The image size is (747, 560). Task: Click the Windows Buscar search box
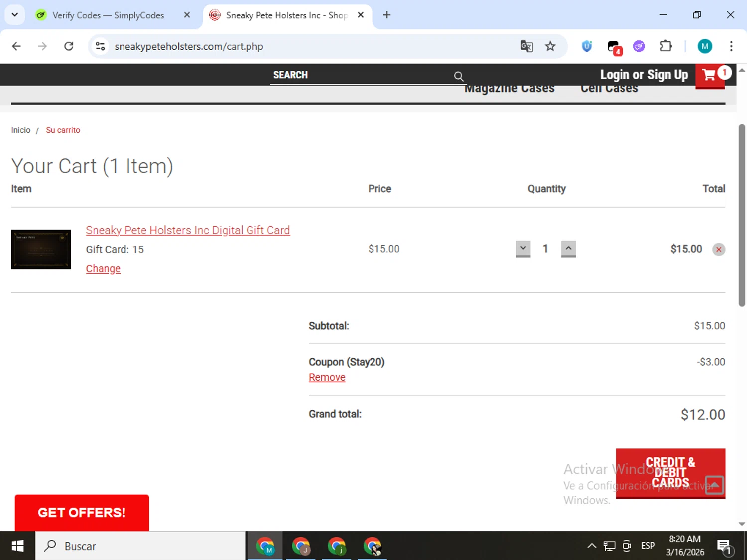tap(140, 546)
